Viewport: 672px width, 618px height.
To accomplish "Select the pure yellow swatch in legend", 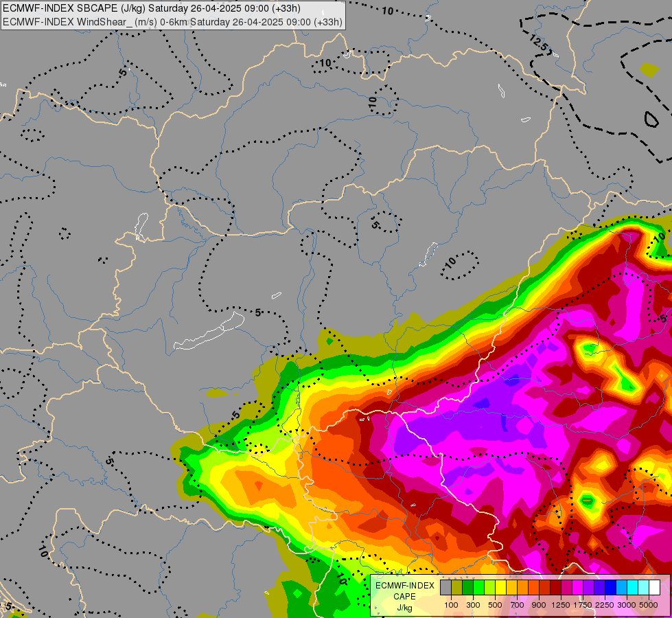I will tap(501, 588).
